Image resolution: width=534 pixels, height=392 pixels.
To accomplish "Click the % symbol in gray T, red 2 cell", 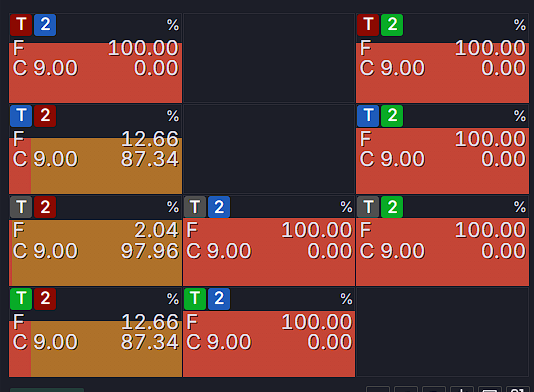I will pos(173,207).
